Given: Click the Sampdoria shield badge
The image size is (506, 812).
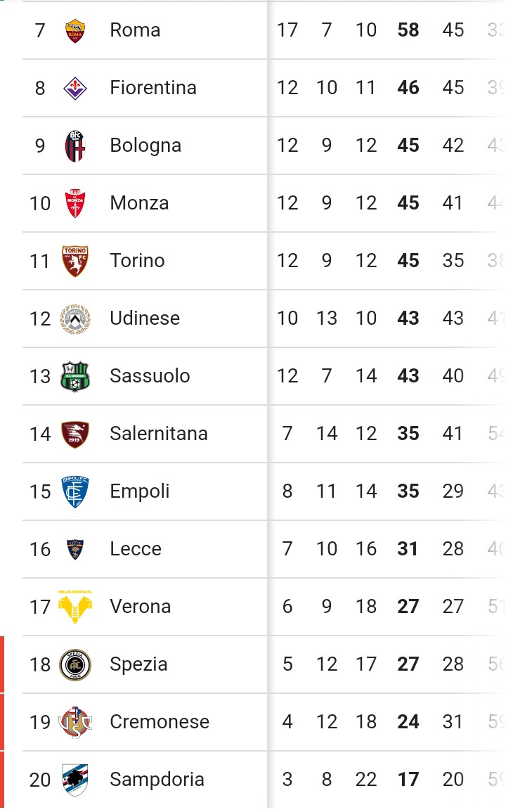Looking at the screenshot, I should pyautogui.click(x=75, y=780).
